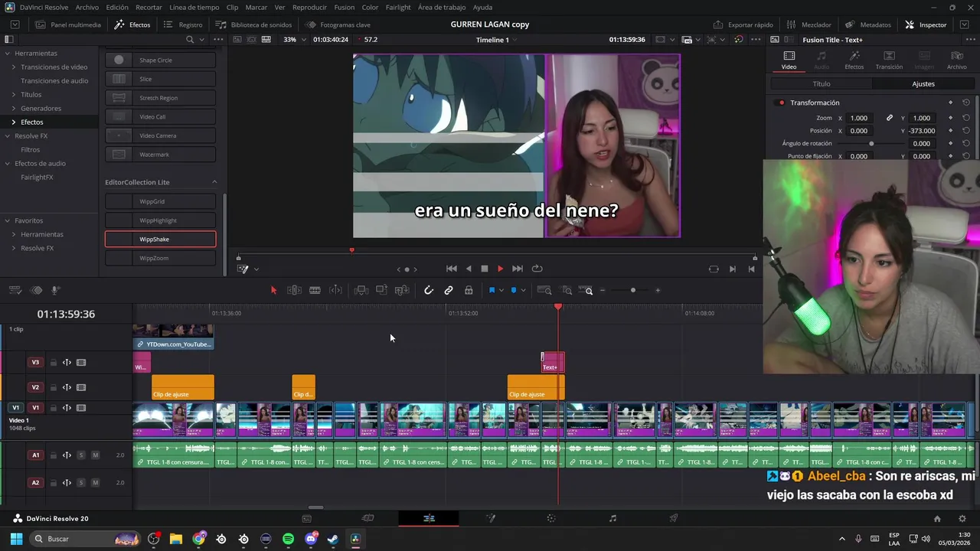The height and width of the screenshot is (551, 980).
Task: Stop playback with the stop button
Action: point(484,269)
